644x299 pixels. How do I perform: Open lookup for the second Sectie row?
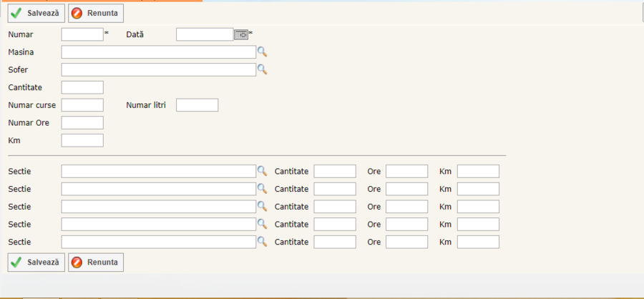[x=262, y=189]
